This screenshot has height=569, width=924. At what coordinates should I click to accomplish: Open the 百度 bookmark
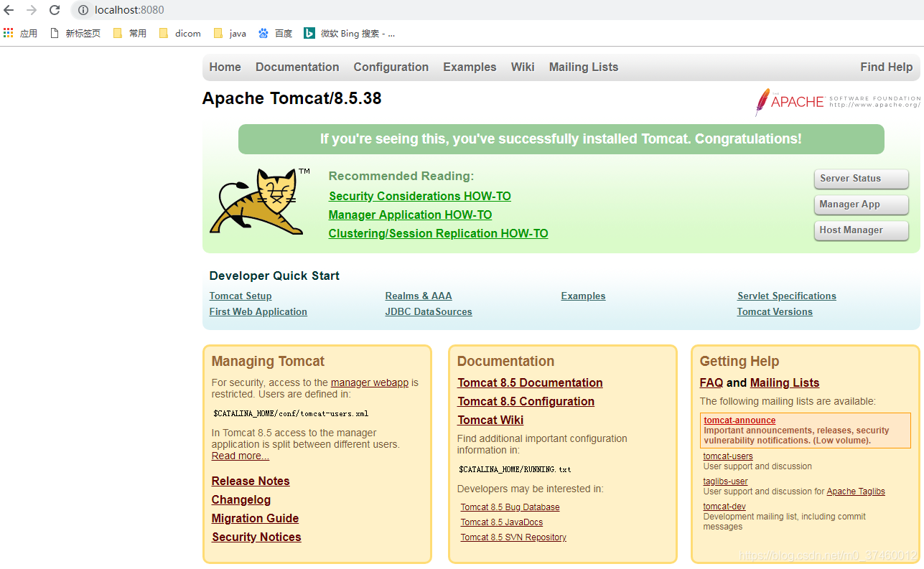(276, 33)
